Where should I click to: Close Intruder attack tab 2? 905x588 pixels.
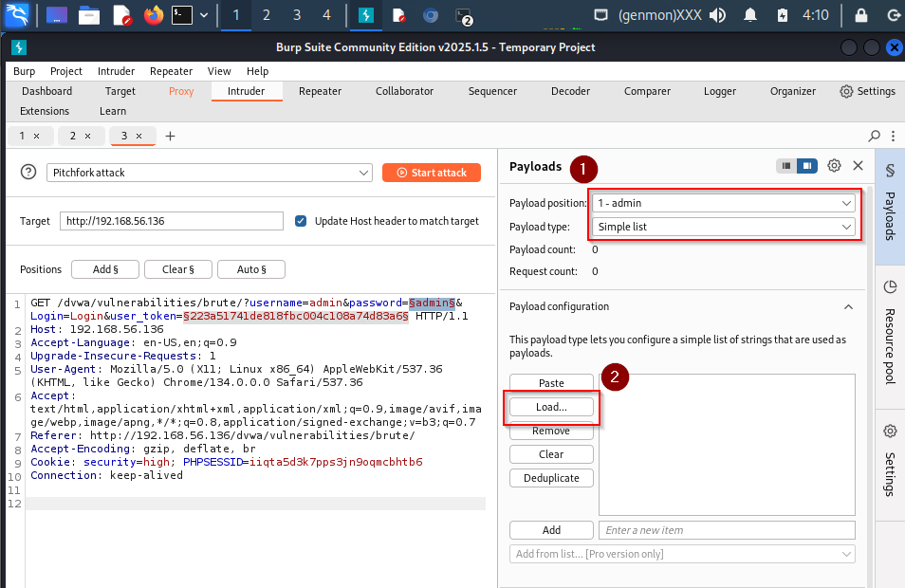(87, 137)
